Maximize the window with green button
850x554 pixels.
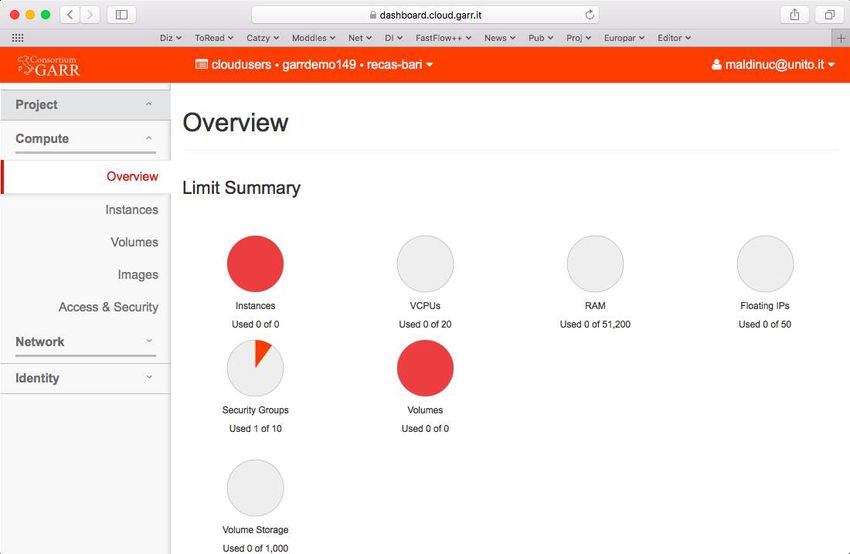tap(46, 15)
